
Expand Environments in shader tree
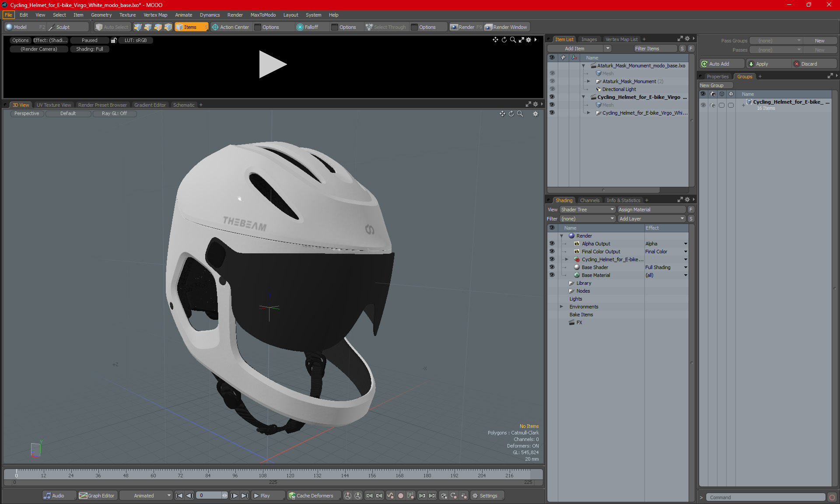click(x=562, y=307)
